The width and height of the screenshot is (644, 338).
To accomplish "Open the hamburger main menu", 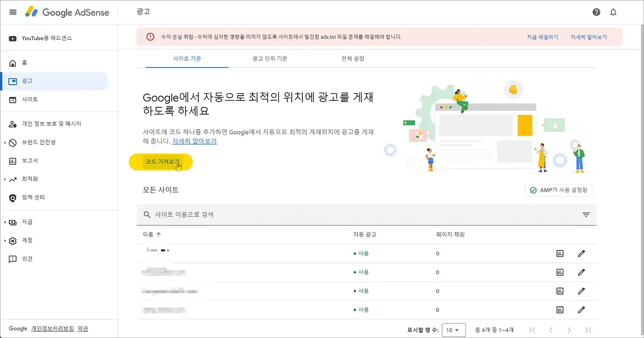I will pyautogui.click(x=13, y=12).
